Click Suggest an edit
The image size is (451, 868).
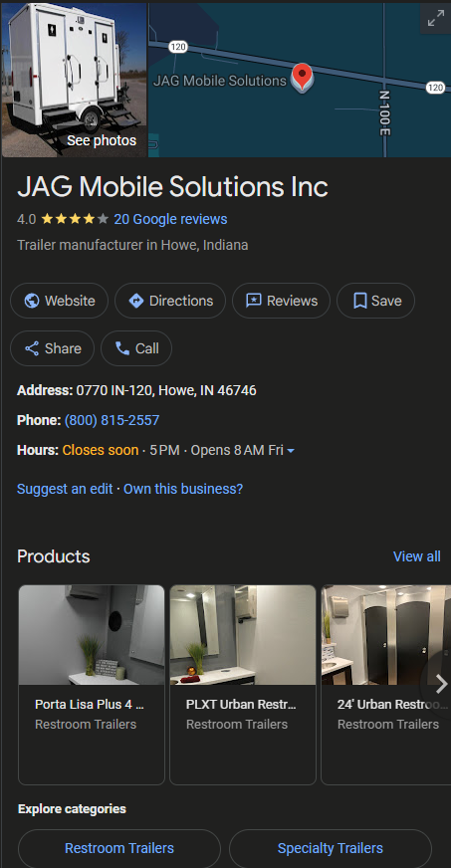65,489
